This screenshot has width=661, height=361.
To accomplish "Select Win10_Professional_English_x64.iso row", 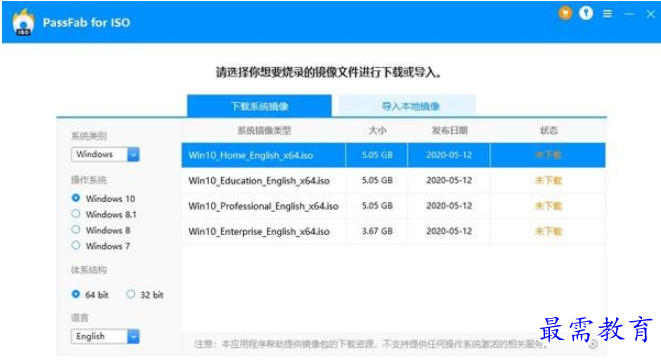I will [393, 206].
